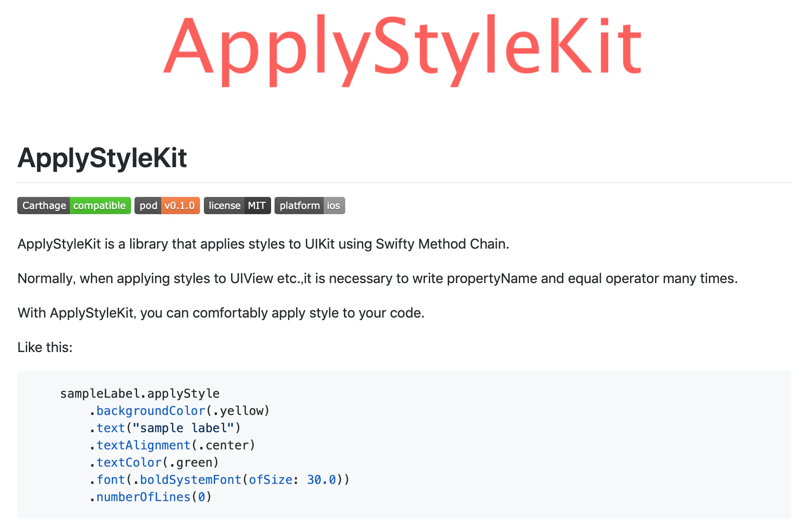Open the Carthage compatible badge
This screenshot has height=530, width=812.
pos(74,206)
